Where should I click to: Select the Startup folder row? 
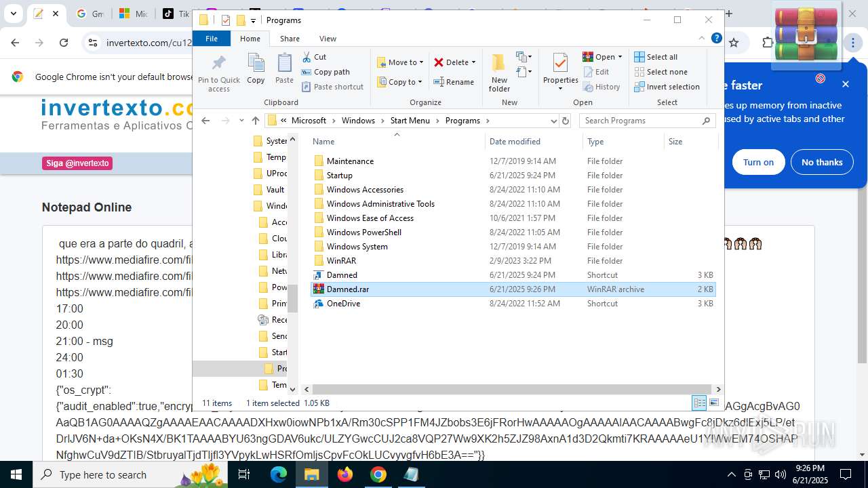pyautogui.click(x=513, y=176)
